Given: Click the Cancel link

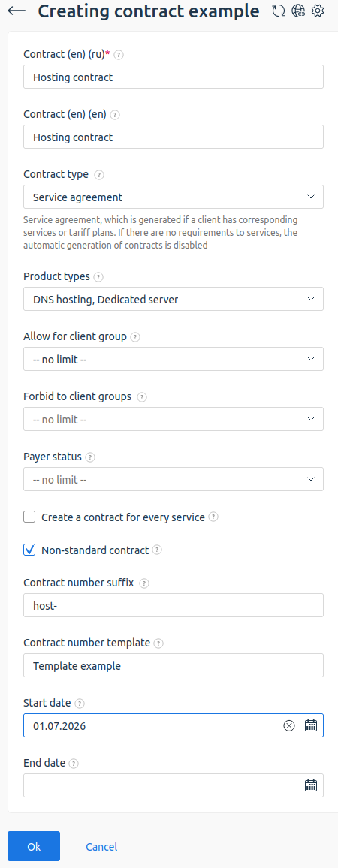Looking at the screenshot, I should [101, 846].
